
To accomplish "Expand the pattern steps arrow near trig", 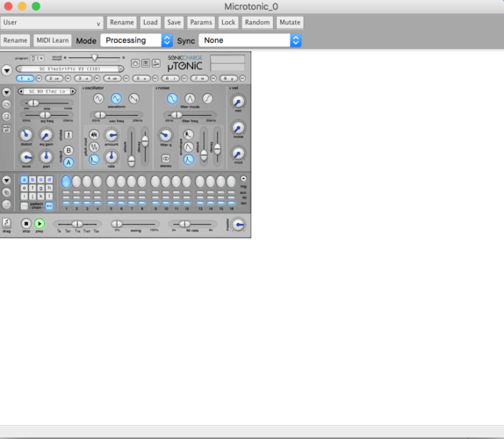I will pyautogui.click(x=243, y=178).
